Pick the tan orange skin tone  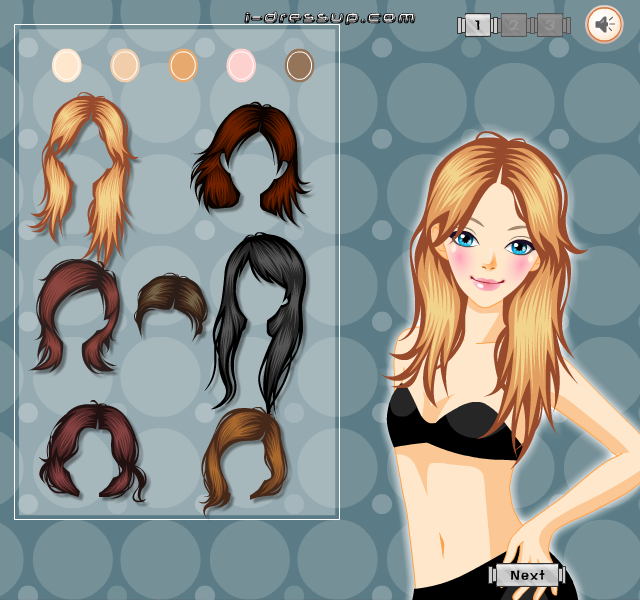click(183, 65)
